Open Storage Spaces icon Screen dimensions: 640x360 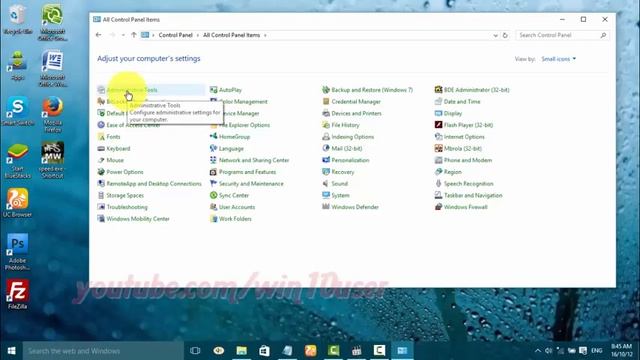point(101,196)
